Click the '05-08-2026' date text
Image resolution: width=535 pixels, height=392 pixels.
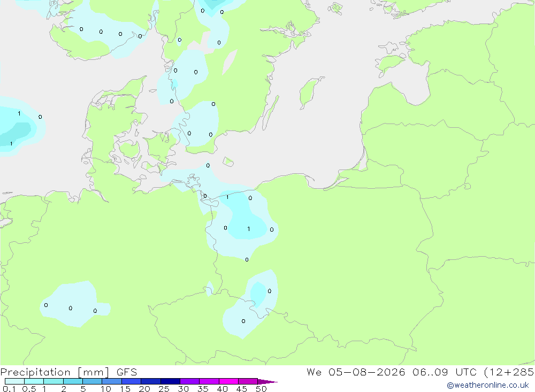[x=367, y=372]
